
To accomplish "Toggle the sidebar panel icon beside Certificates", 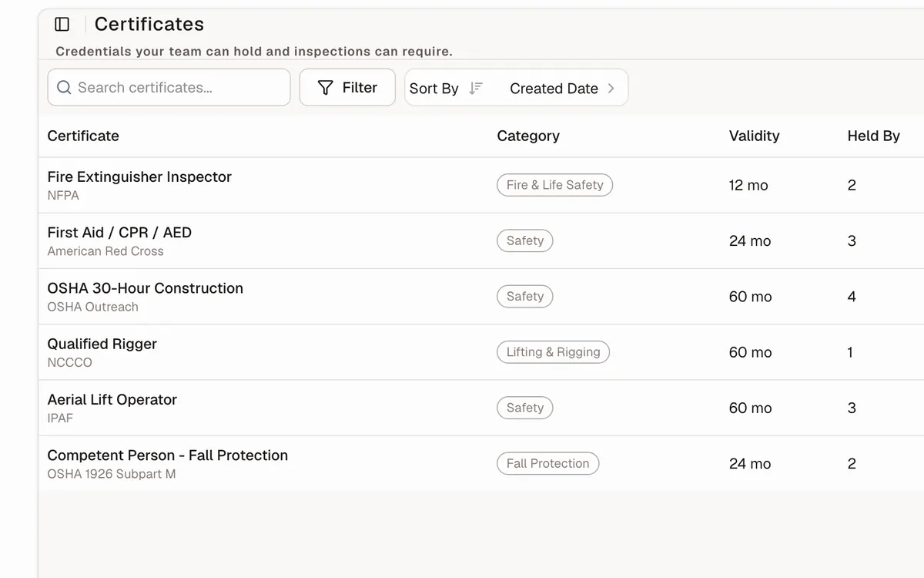I will pos(62,25).
